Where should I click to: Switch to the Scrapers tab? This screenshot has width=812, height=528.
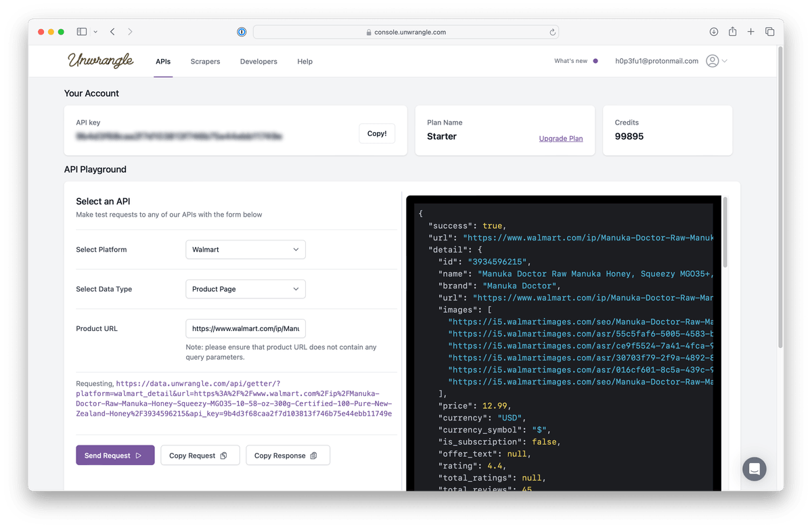[x=205, y=62]
